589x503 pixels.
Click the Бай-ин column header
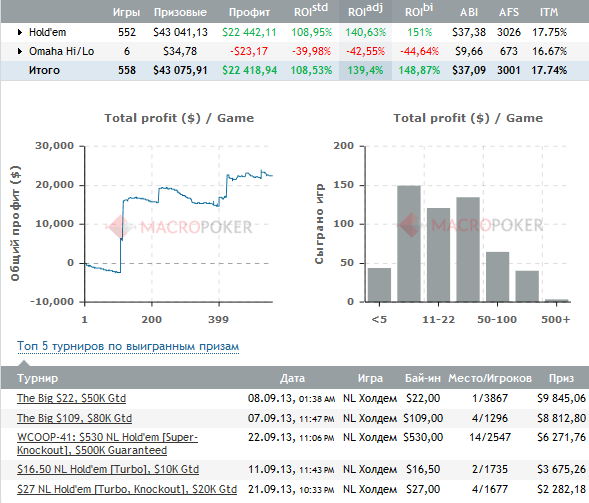tap(423, 378)
